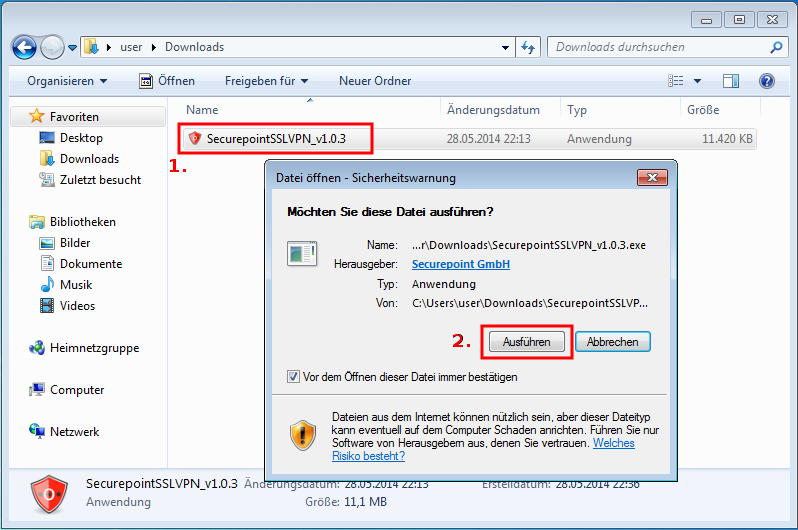Screen dimensions: 798x530
Task: Open the 'Freigeben für' menu
Action: click(x=267, y=81)
